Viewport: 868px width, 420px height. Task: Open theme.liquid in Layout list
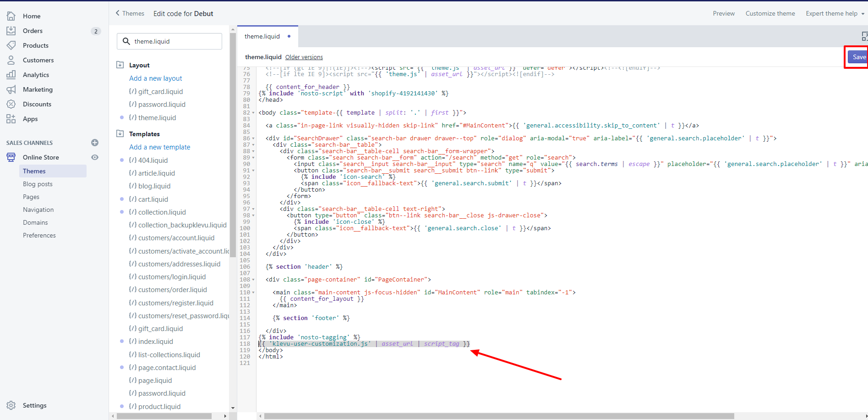click(157, 118)
